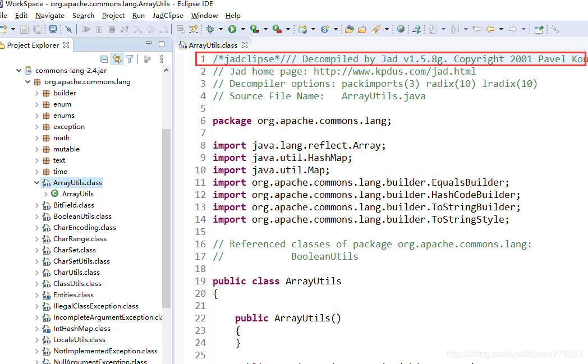Click the Forward navigation arrow
This screenshot has height=364, width=588.
tap(513, 29)
